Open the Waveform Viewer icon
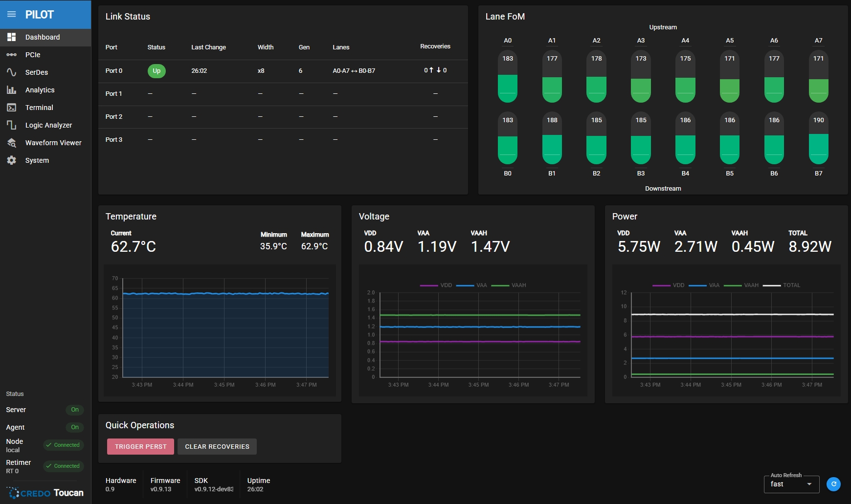This screenshot has width=851, height=504. (x=12, y=143)
